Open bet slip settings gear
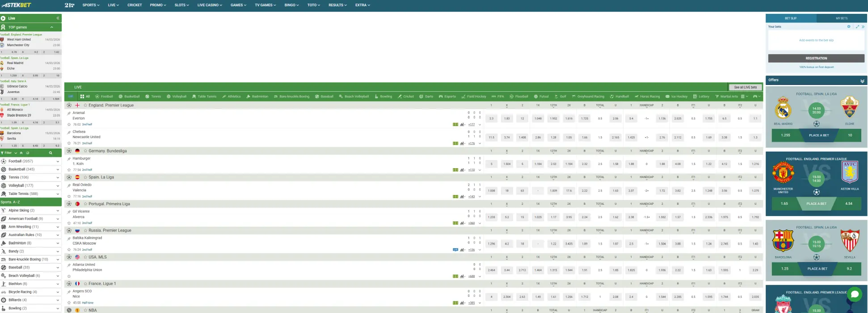This screenshot has height=313, width=868. point(849,27)
